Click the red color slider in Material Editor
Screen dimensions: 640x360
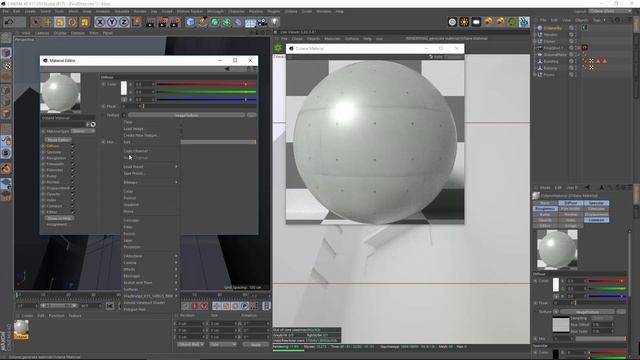(206, 84)
